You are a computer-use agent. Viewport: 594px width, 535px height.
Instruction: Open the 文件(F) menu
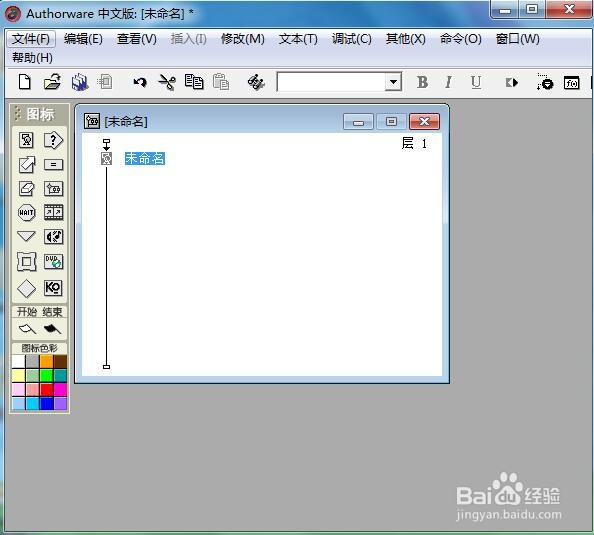pyautogui.click(x=31, y=39)
